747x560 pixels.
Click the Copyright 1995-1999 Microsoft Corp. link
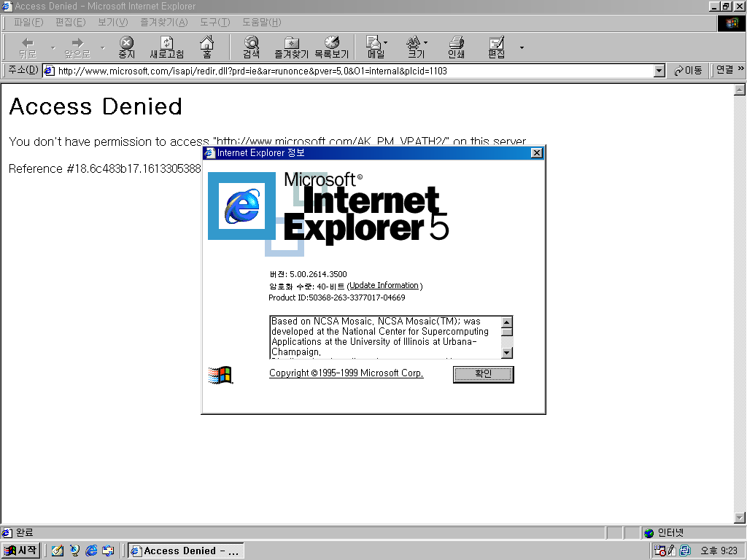click(x=347, y=373)
